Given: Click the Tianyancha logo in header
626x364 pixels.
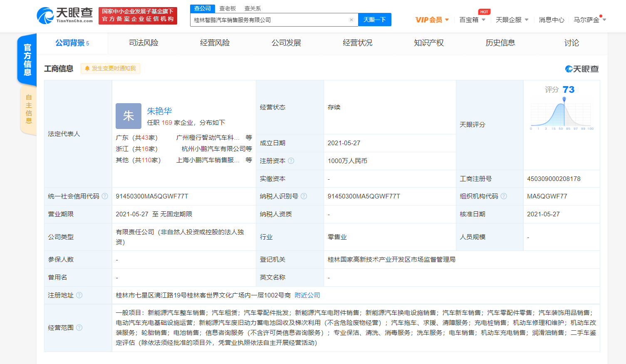Looking at the screenshot, I should pos(65,15).
